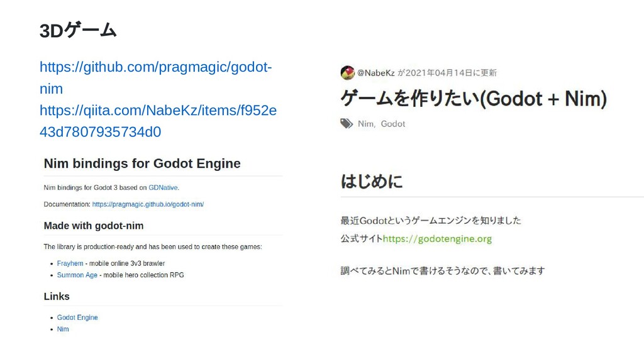Open the Summon Age game link
This screenshot has height=362, width=644.
point(77,275)
